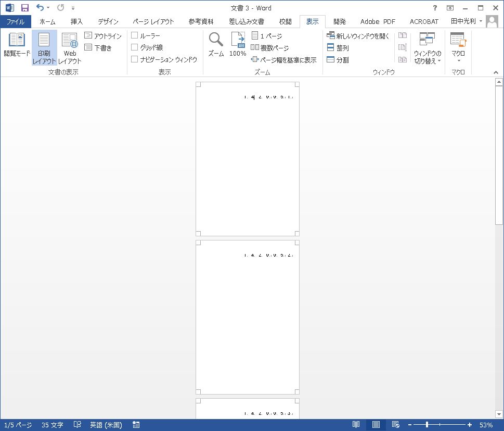
Task: Select 閲覧モード view
Action: click(17, 45)
